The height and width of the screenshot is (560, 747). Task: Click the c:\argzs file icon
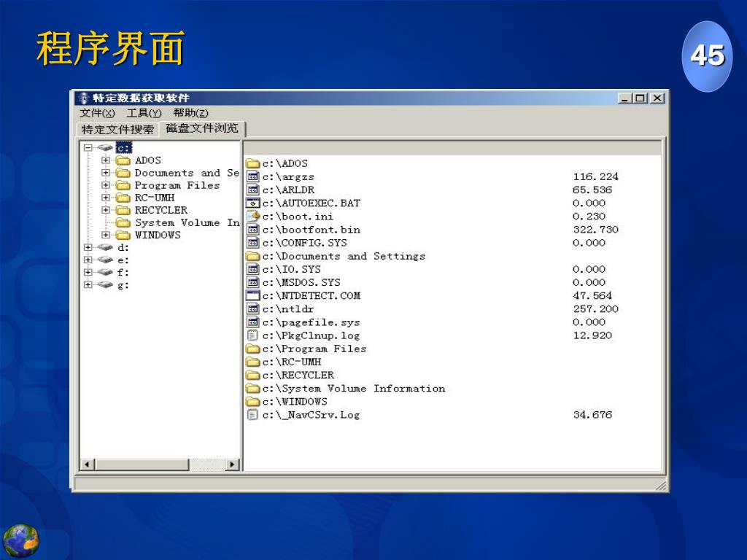click(253, 176)
